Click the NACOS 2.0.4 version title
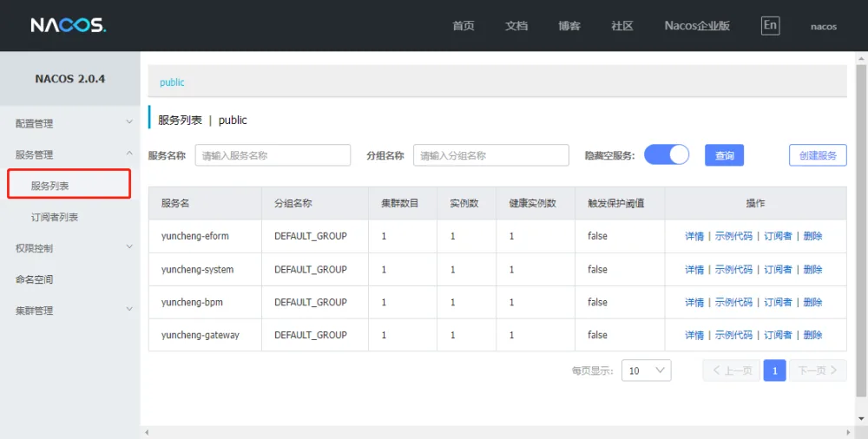This screenshot has width=868, height=439. pyautogui.click(x=70, y=79)
